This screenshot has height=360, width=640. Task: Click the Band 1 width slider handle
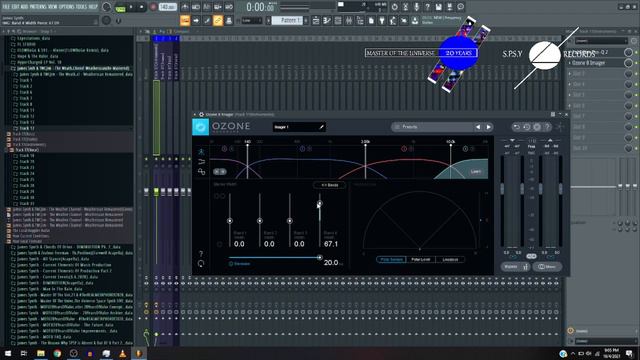pyautogui.click(x=230, y=221)
